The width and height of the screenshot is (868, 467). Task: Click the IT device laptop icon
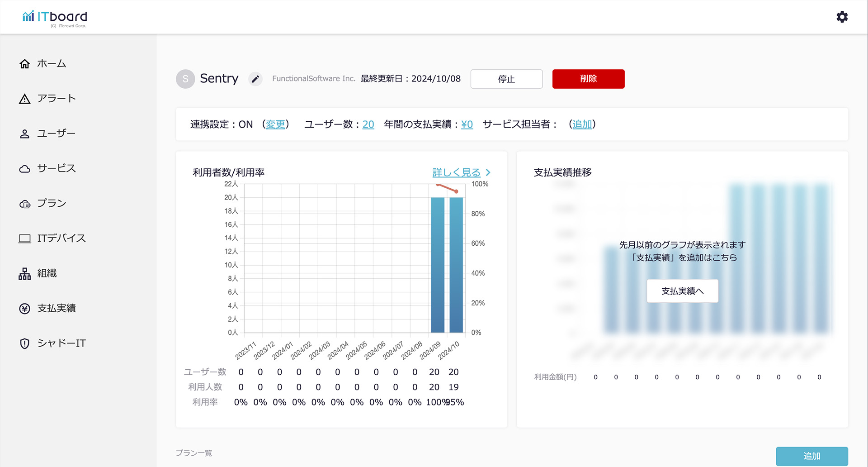coord(25,238)
